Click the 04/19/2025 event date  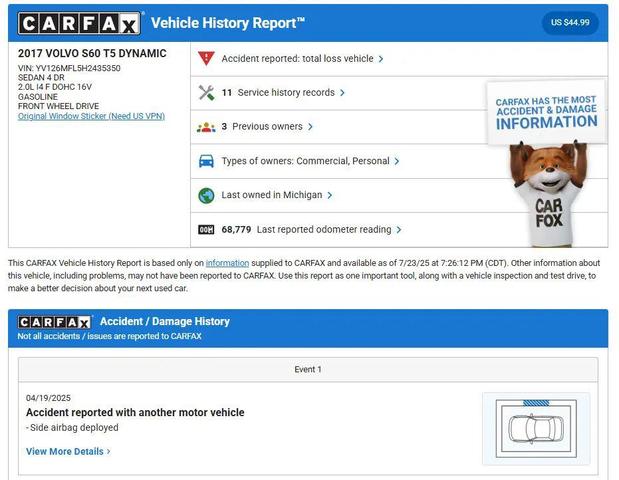48,398
